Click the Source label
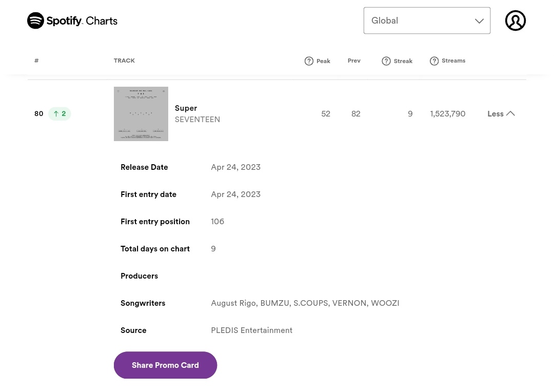 point(133,330)
